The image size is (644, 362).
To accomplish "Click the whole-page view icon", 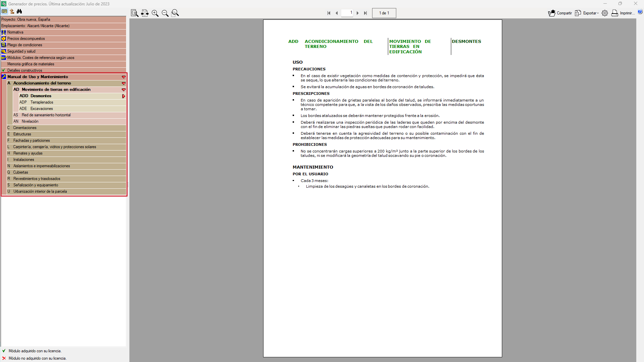I will (x=134, y=13).
